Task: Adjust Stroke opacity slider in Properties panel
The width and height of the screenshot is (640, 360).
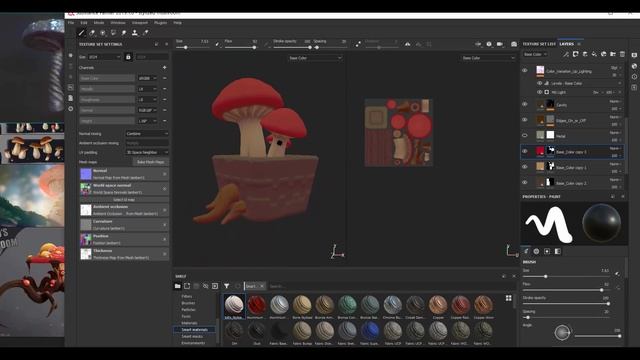Action: point(566,304)
